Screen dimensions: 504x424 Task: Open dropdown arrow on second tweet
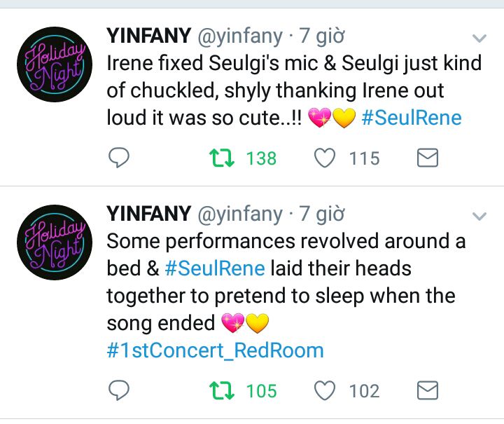[479, 216]
